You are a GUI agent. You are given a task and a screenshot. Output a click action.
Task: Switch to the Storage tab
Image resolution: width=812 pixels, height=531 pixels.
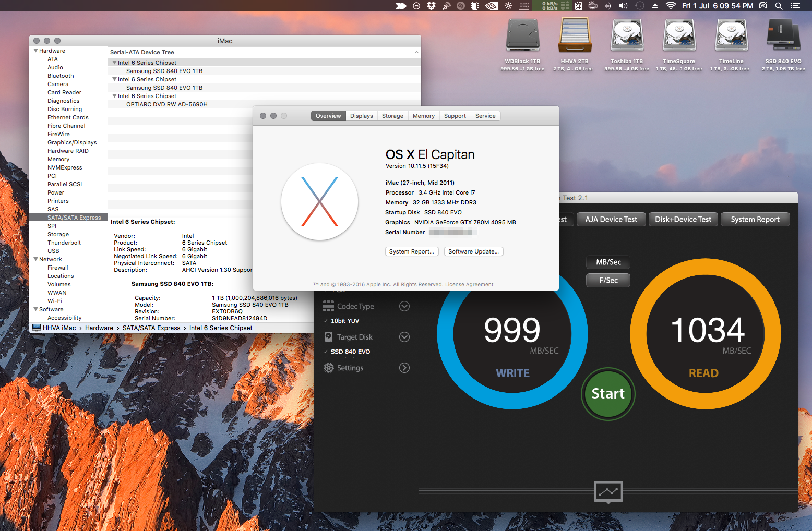click(392, 116)
